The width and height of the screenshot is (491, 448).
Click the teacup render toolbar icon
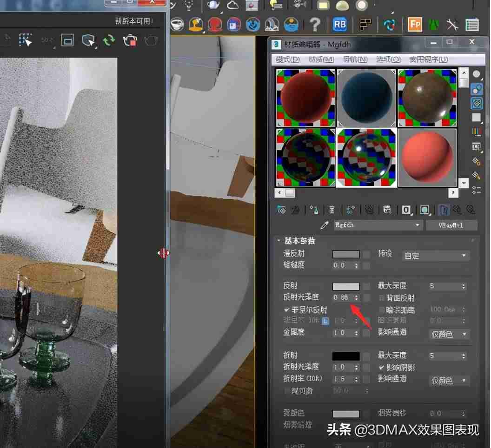tap(177, 25)
